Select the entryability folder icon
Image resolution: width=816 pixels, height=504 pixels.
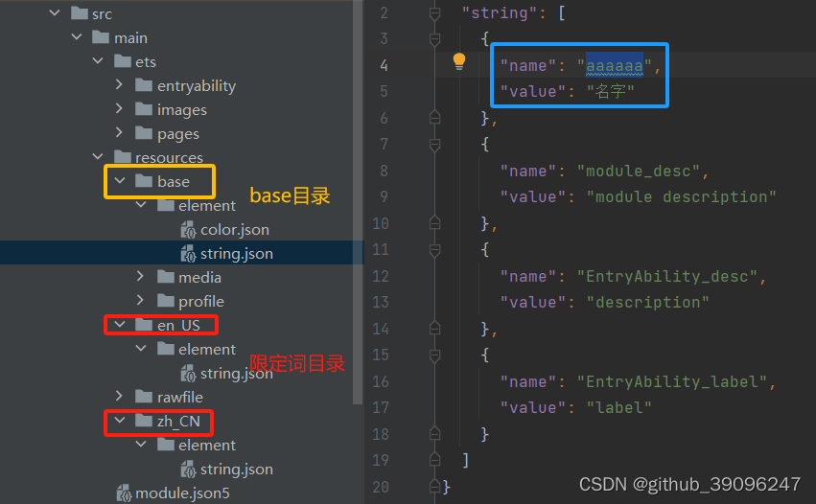(x=144, y=84)
